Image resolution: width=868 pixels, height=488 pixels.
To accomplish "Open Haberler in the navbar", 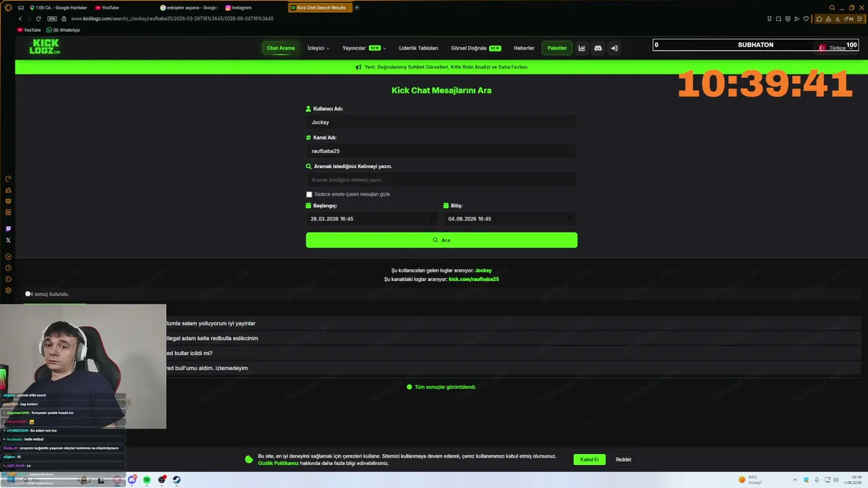I will point(524,48).
